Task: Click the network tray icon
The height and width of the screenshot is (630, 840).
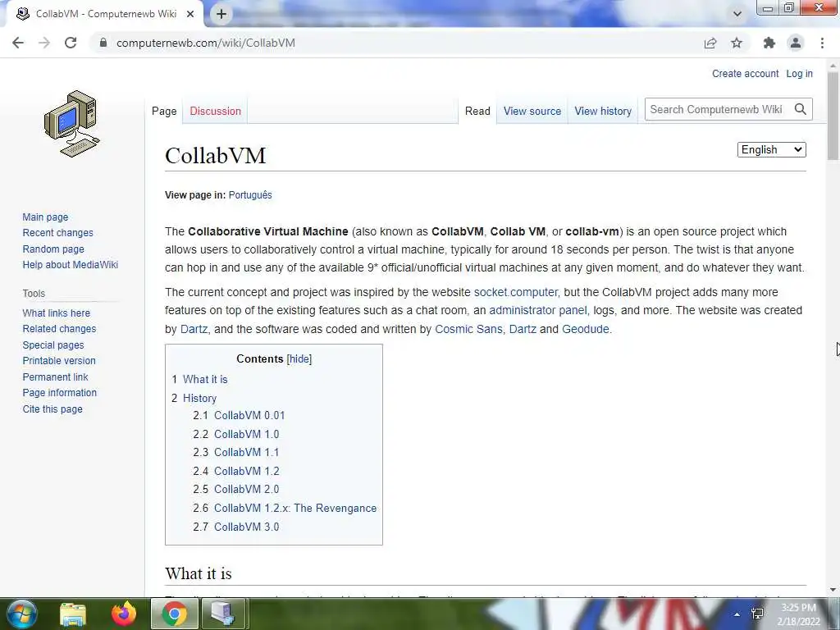Action: tap(757, 614)
